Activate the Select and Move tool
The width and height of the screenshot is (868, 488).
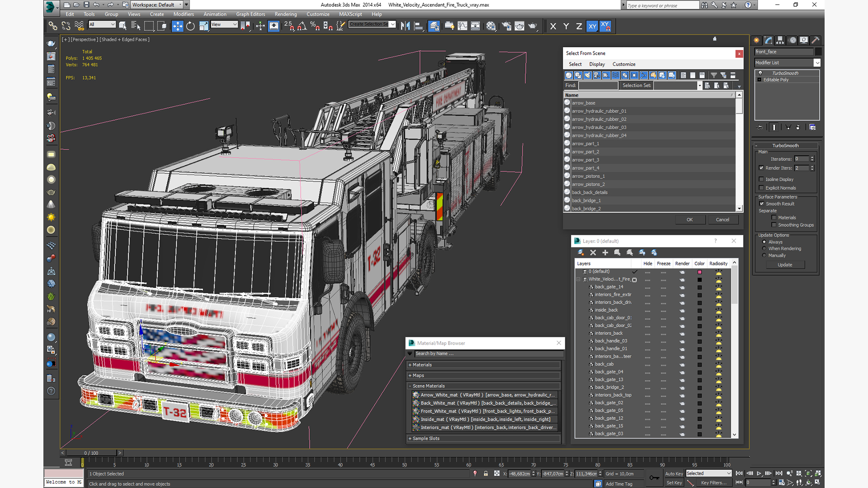pos(177,26)
